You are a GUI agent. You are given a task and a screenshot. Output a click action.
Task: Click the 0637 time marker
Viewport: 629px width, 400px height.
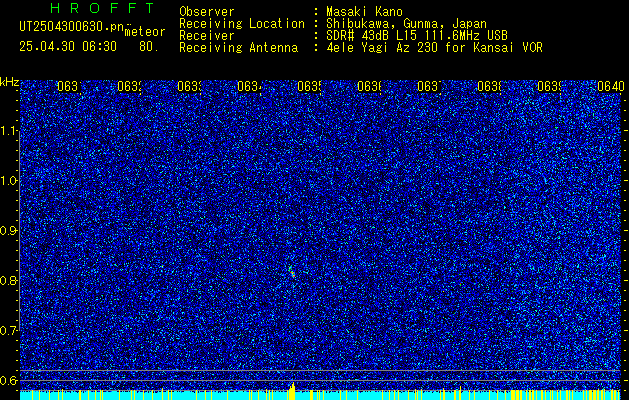tap(429, 86)
